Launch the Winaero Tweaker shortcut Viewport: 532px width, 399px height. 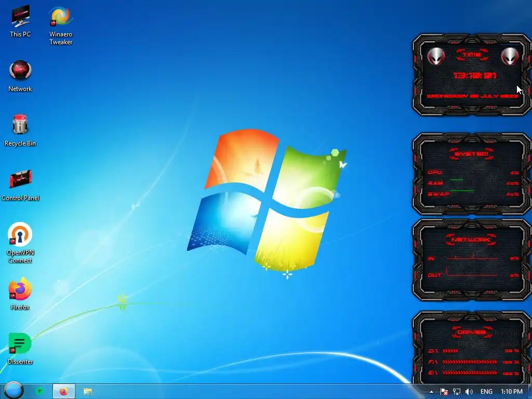point(61,25)
